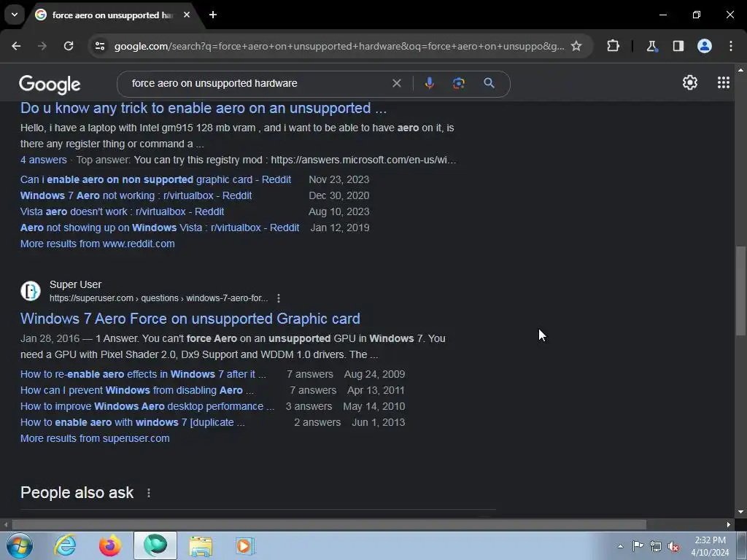This screenshot has height=560, width=747.
Task: Click the horizontal scrollbar thumb
Action: click(x=329, y=525)
